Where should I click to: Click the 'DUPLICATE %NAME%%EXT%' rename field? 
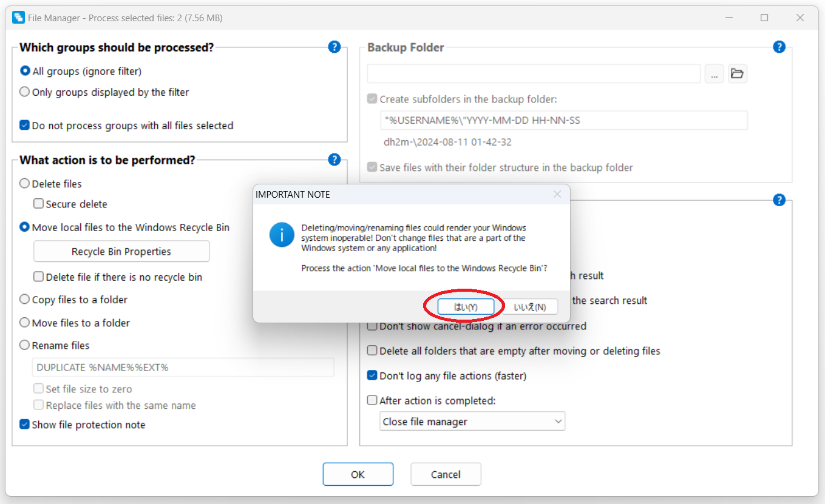coord(183,368)
